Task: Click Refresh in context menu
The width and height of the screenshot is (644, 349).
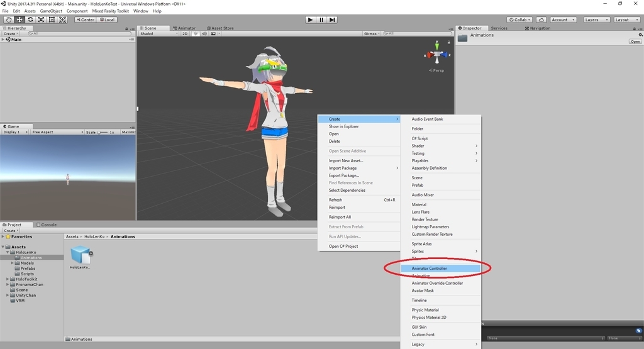Action: (x=359, y=200)
